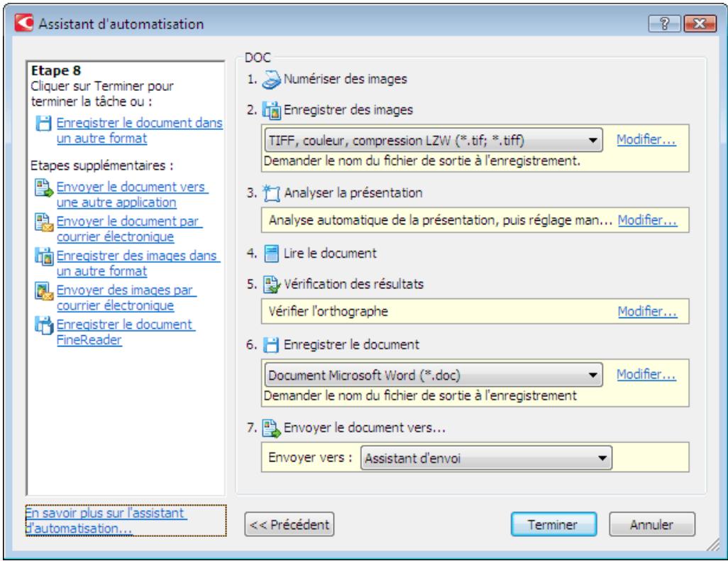728x561 pixels.
Task: Click text Demander le nom du fichier under TIFF dropdown
Action: 422,160
